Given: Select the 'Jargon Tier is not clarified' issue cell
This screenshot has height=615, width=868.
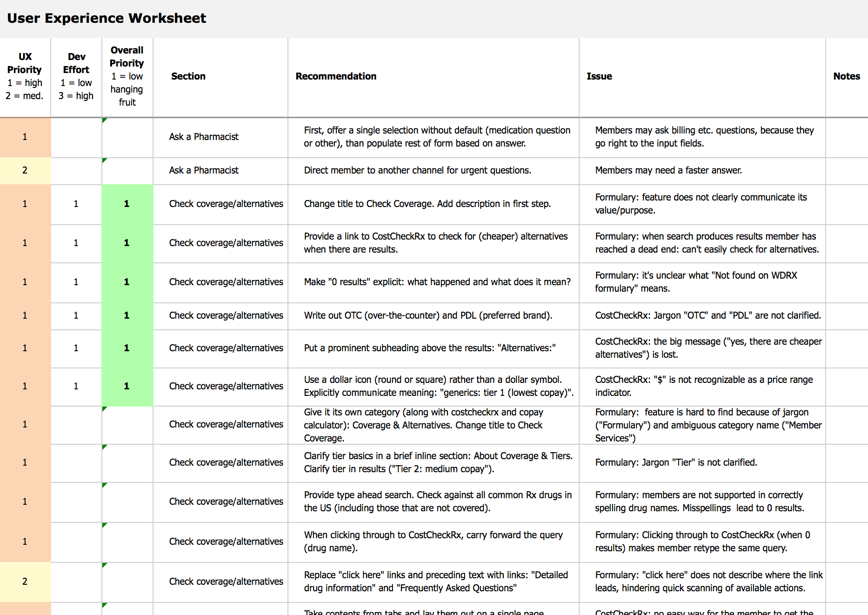Looking at the screenshot, I should coord(676,462).
